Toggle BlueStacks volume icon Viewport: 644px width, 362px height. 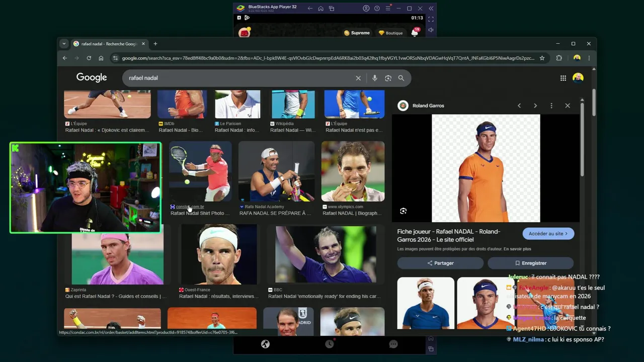tap(431, 30)
